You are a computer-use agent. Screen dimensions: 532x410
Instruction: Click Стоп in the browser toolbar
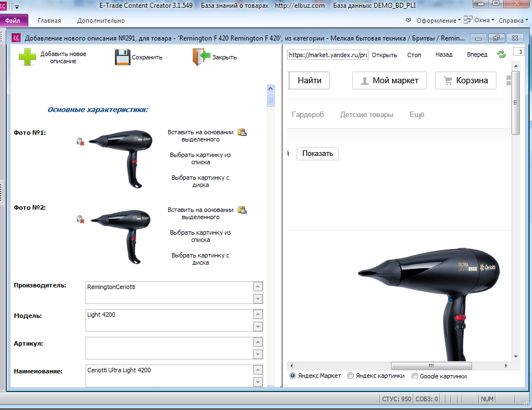[x=414, y=55]
